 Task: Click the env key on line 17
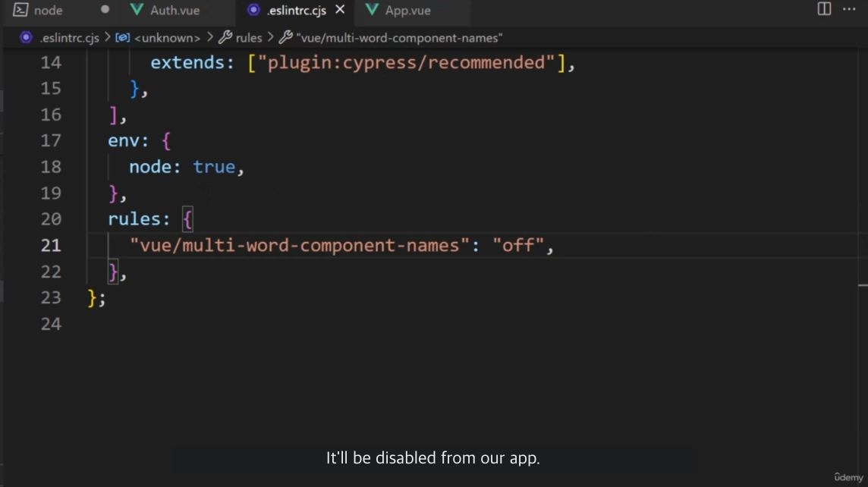124,140
